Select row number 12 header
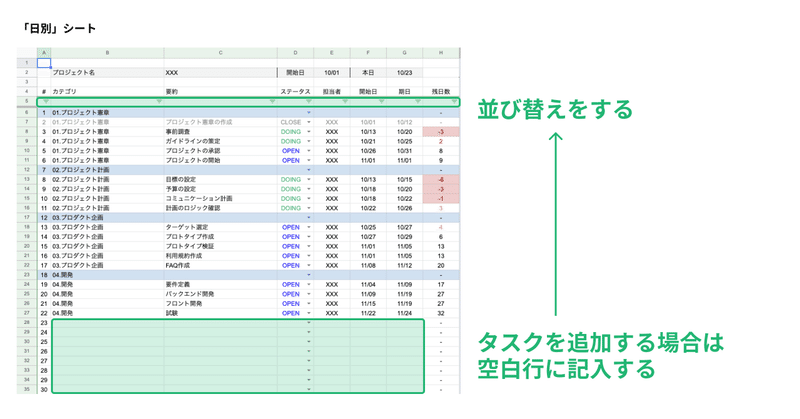The height and width of the screenshot is (419, 800). point(27,170)
